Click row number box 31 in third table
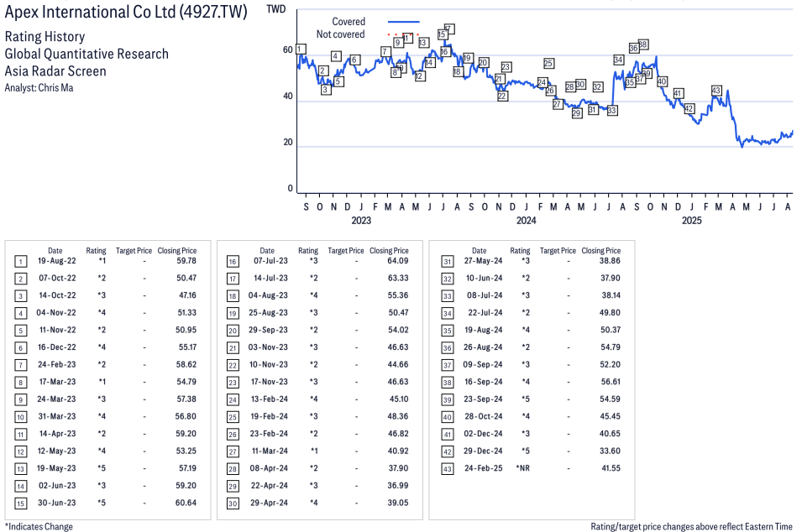The image size is (802, 532). point(448,262)
